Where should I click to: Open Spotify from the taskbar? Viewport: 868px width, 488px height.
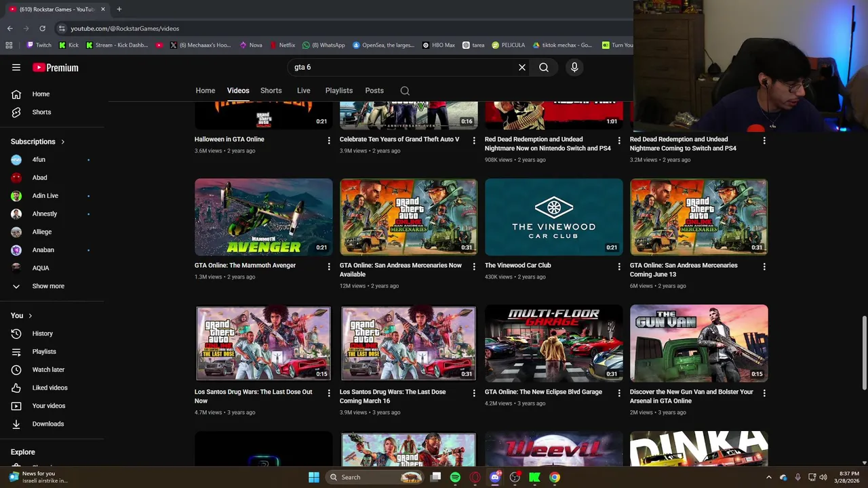pyautogui.click(x=455, y=477)
